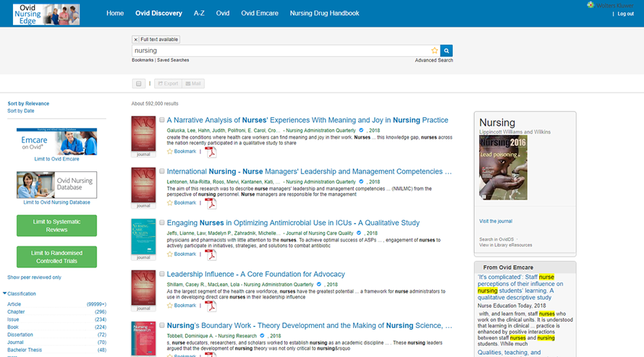Bookmark star for International Nursing article
This screenshot has width=644, height=357.
pos(169,203)
